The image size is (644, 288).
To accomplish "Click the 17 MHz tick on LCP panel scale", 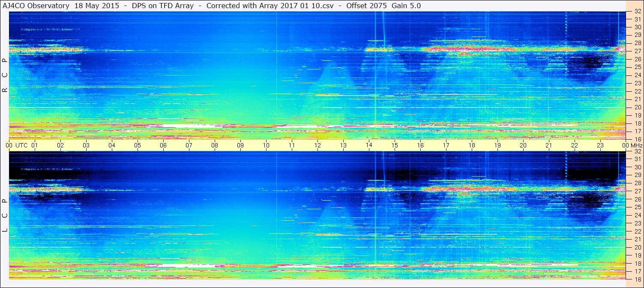I will [x=638, y=271].
